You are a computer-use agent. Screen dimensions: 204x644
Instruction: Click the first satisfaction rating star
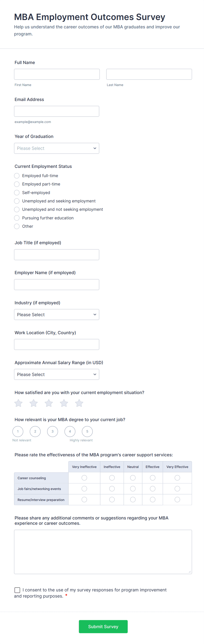click(x=18, y=403)
